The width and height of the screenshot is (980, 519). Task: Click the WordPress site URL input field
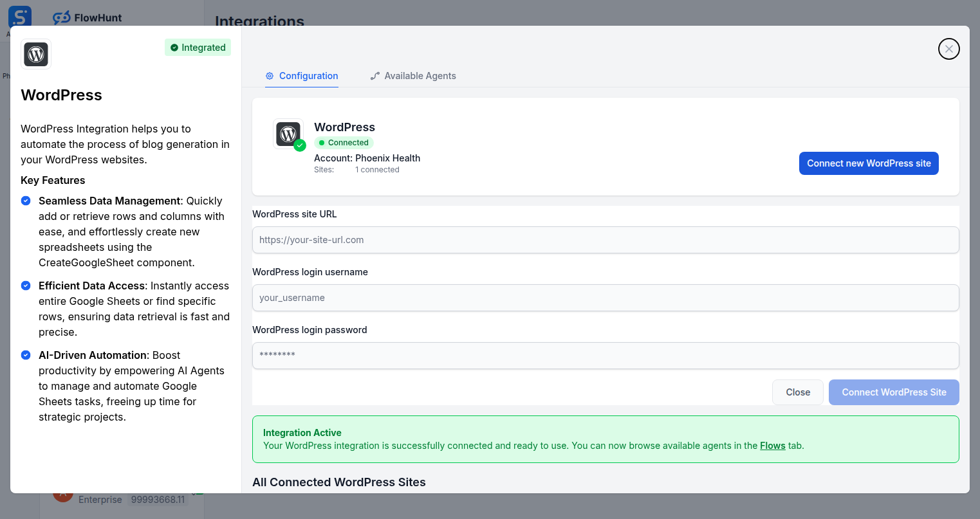pos(605,239)
